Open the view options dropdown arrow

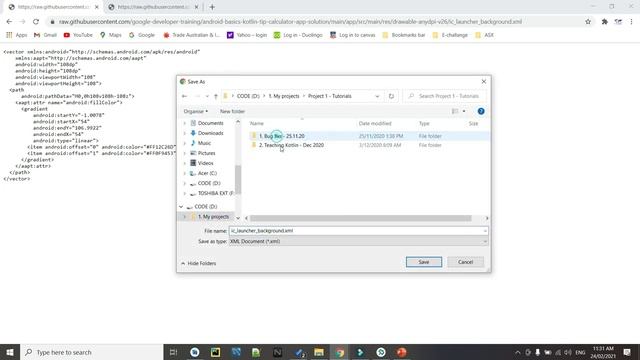(x=464, y=111)
